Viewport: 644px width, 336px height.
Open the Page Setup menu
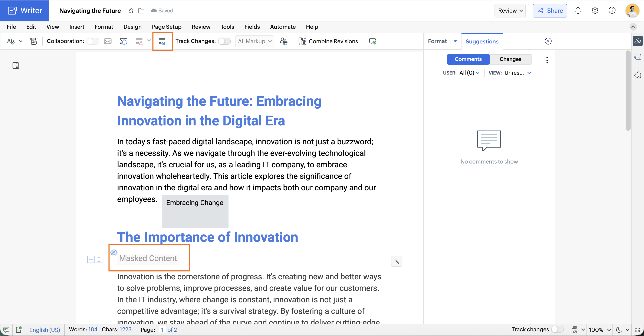tap(167, 27)
